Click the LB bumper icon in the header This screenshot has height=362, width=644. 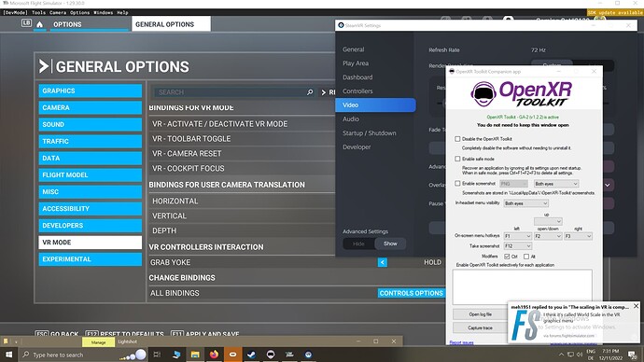click(26, 23)
